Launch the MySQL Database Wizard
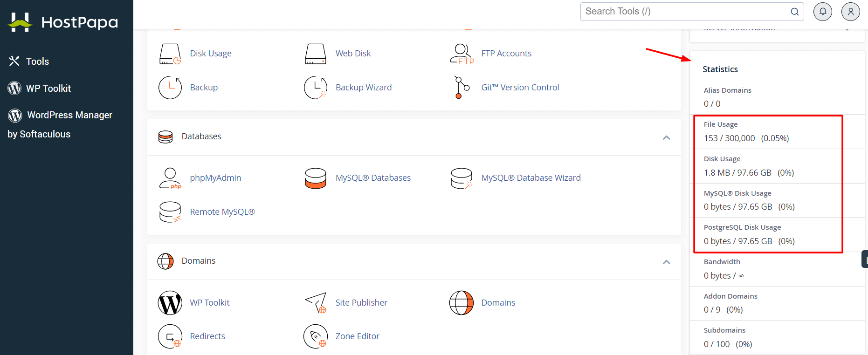Screen dimensions: 868x355 pos(531,177)
